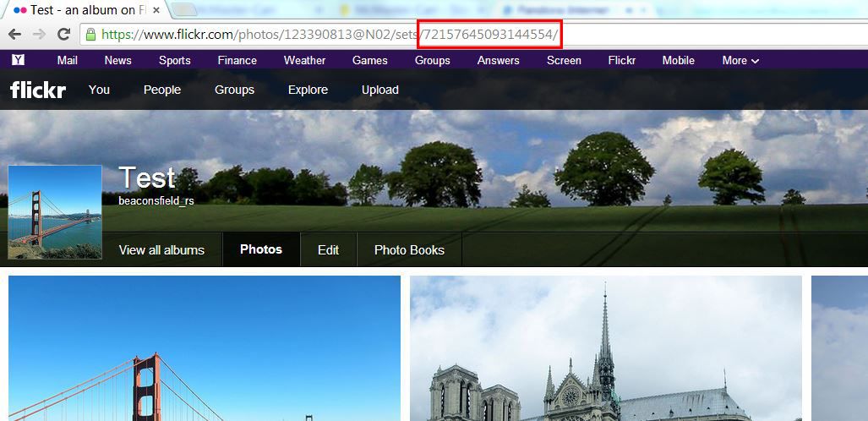Open the People menu on flickr
The height and width of the screenshot is (421, 868).
[x=162, y=90]
